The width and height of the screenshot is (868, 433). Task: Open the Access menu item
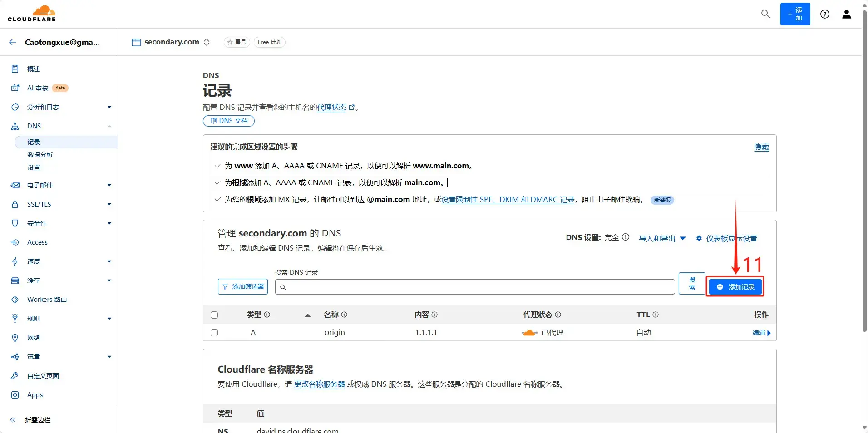click(37, 242)
